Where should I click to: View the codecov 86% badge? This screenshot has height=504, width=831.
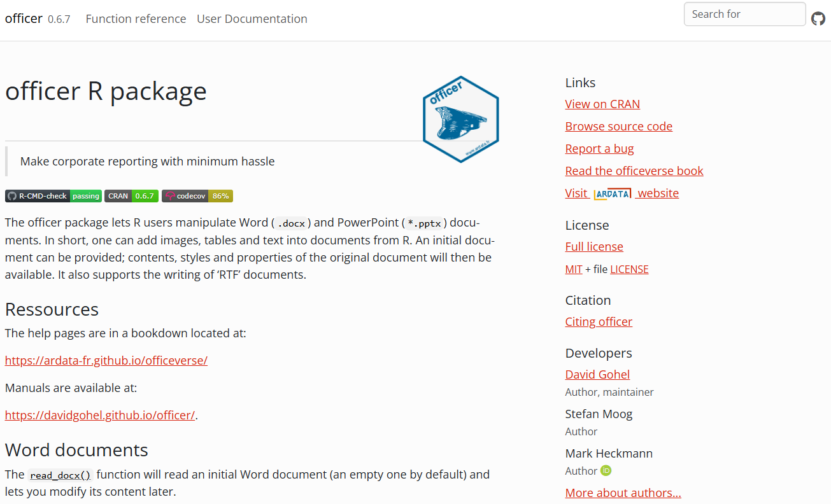197,196
